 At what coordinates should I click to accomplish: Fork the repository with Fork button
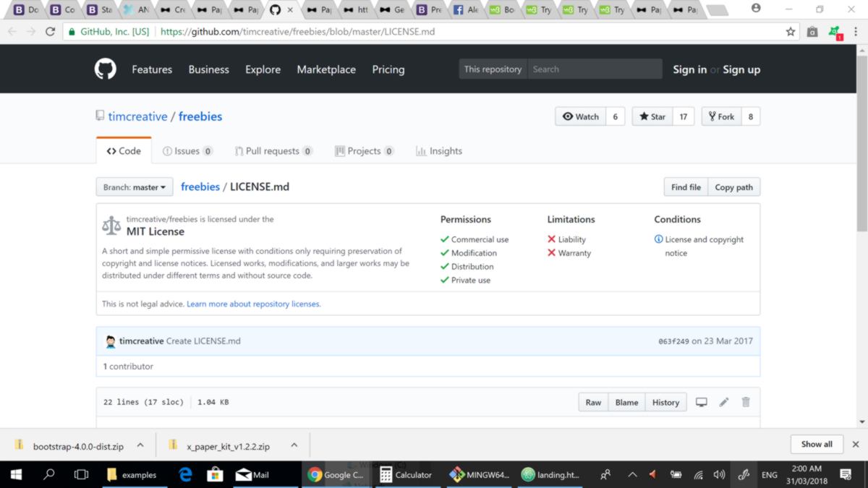(721, 116)
